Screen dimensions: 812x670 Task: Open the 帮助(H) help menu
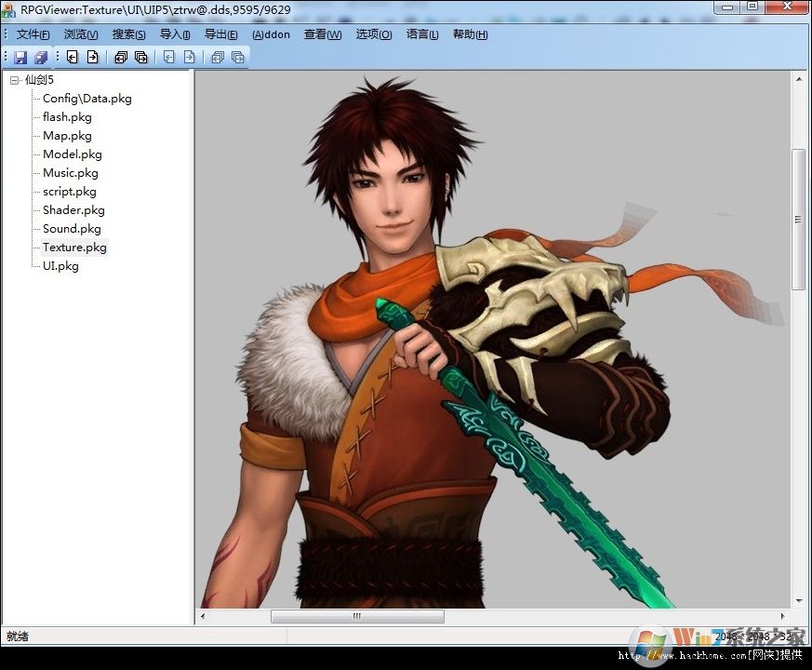click(469, 34)
